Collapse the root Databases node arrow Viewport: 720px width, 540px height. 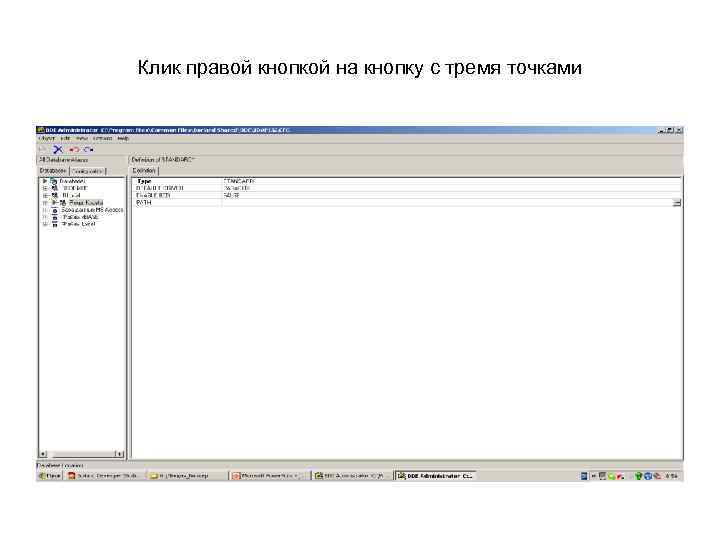[x=45, y=181]
